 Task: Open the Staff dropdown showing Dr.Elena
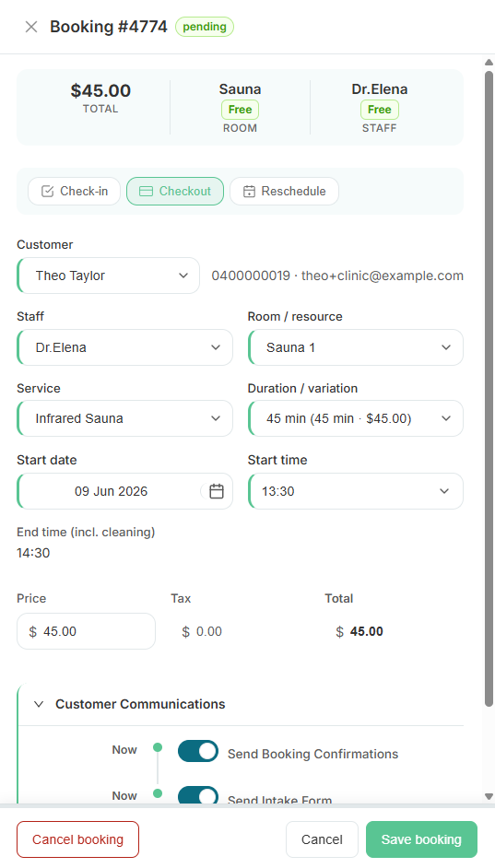pyautogui.click(x=125, y=347)
